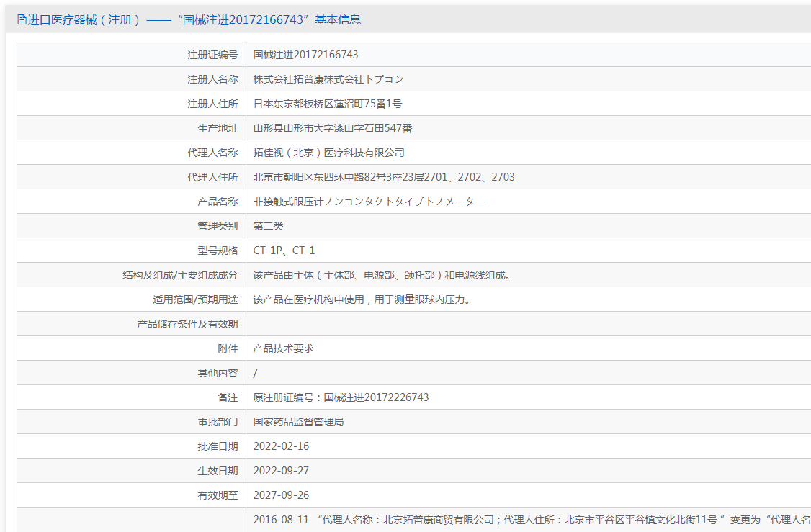Select intended use text 用于测量眼球内压力
811x532 pixels.
click(422, 300)
